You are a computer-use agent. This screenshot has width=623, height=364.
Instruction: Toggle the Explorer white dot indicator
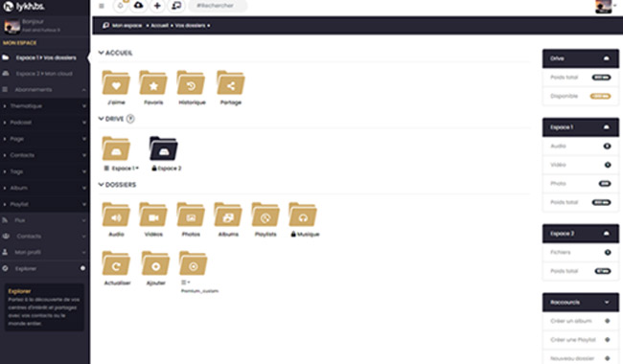[82, 268]
